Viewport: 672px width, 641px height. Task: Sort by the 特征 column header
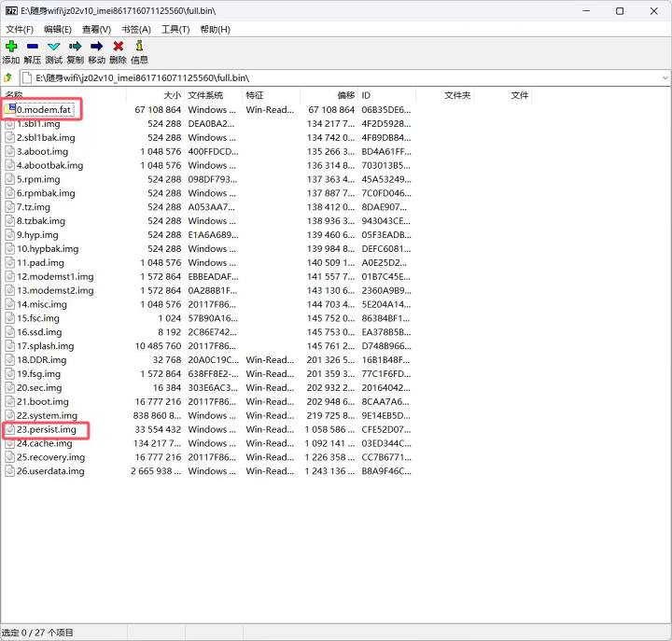[272, 95]
